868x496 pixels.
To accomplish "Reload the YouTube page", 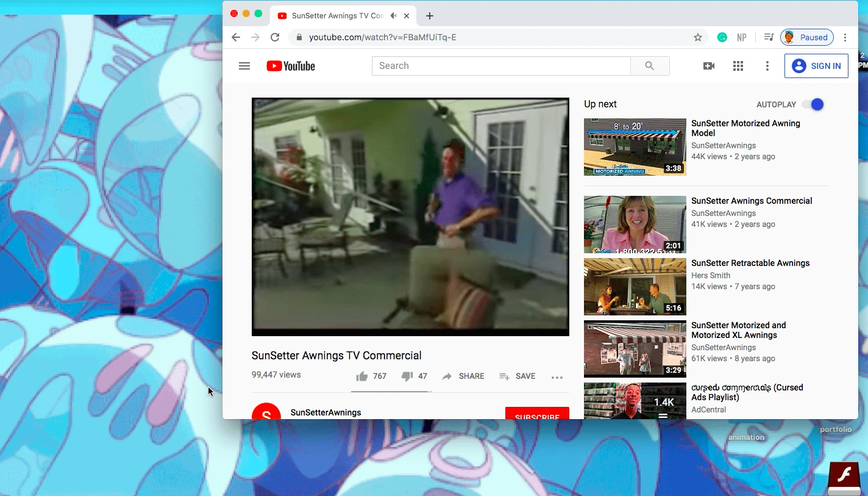I will tap(275, 37).
